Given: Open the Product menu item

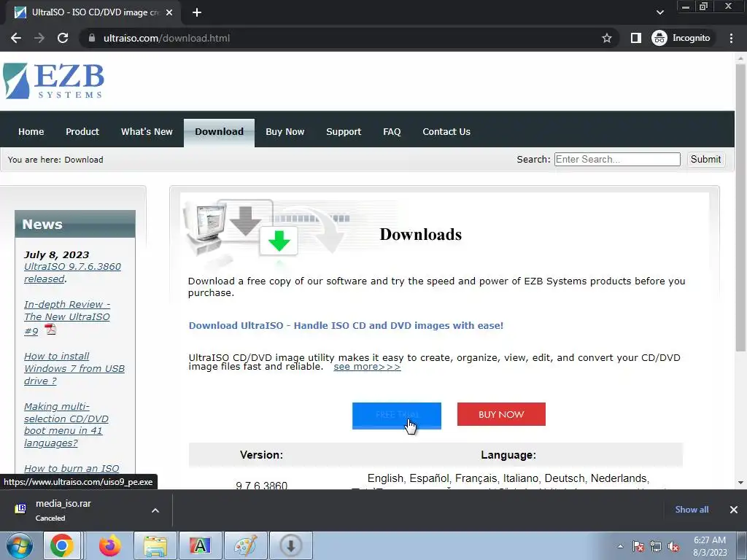Looking at the screenshot, I should coord(82,132).
